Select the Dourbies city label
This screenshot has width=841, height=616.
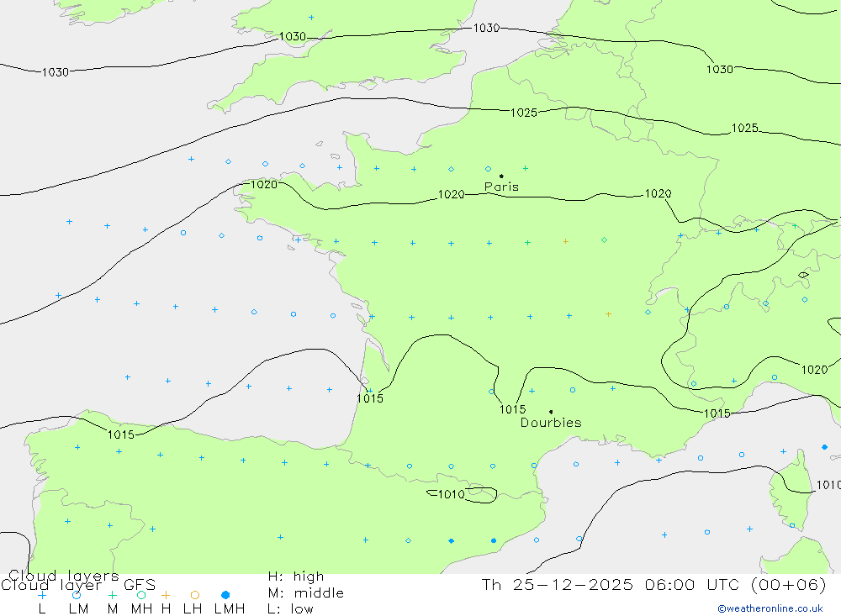[551, 423]
